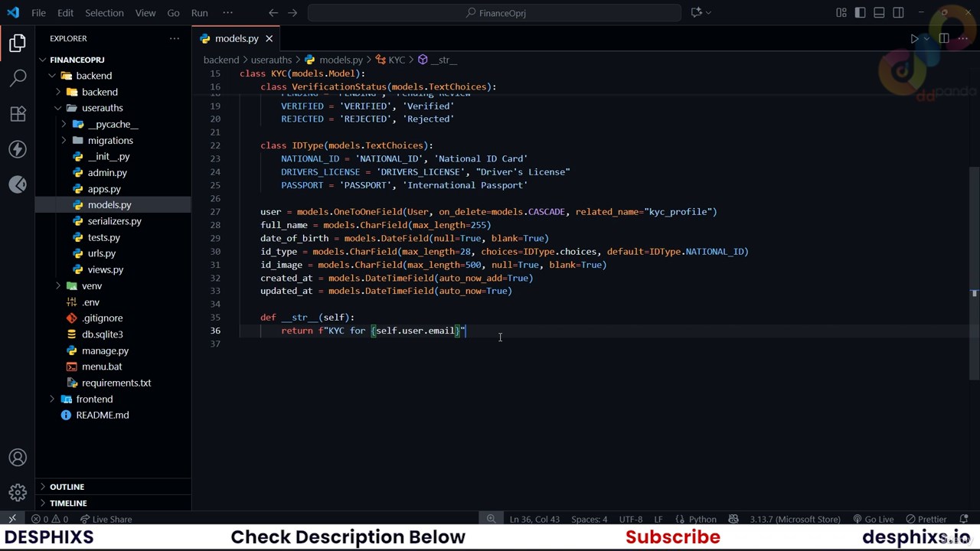Toggle primary side bar visibility
Viewport: 980px width, 551px height.
[x=861, y=12]
